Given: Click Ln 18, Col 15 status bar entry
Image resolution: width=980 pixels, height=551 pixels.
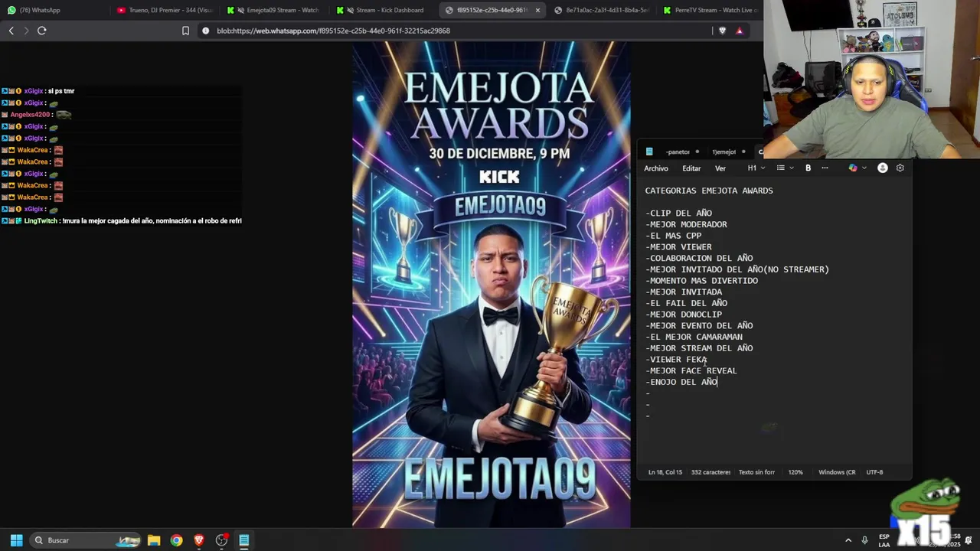Looking at the screenshot, I should click(x=665, y=472).
